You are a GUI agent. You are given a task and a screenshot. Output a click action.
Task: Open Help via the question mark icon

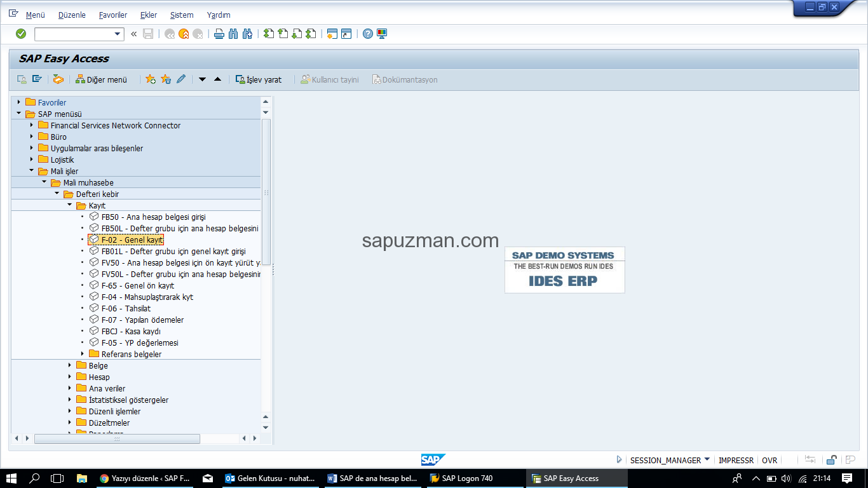pos(368,34)
